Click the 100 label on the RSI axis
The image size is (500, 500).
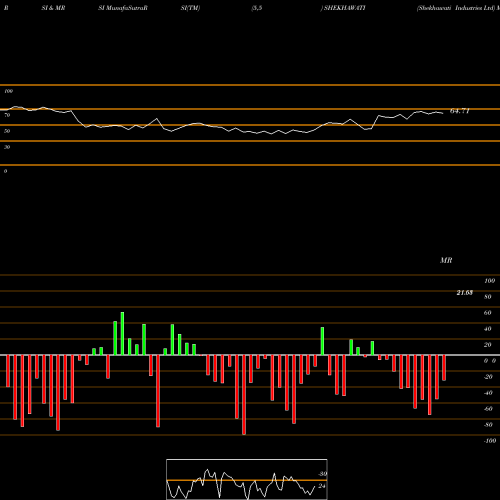click(8, 91)
